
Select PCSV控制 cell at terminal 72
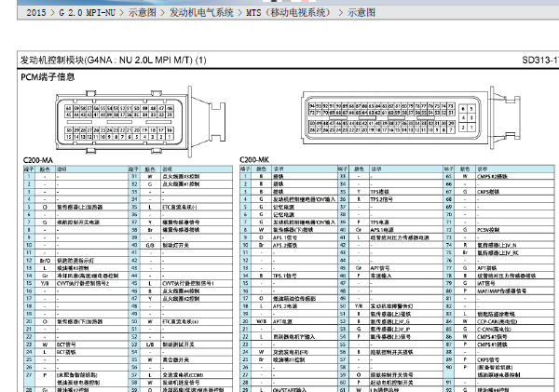(489, 230)
